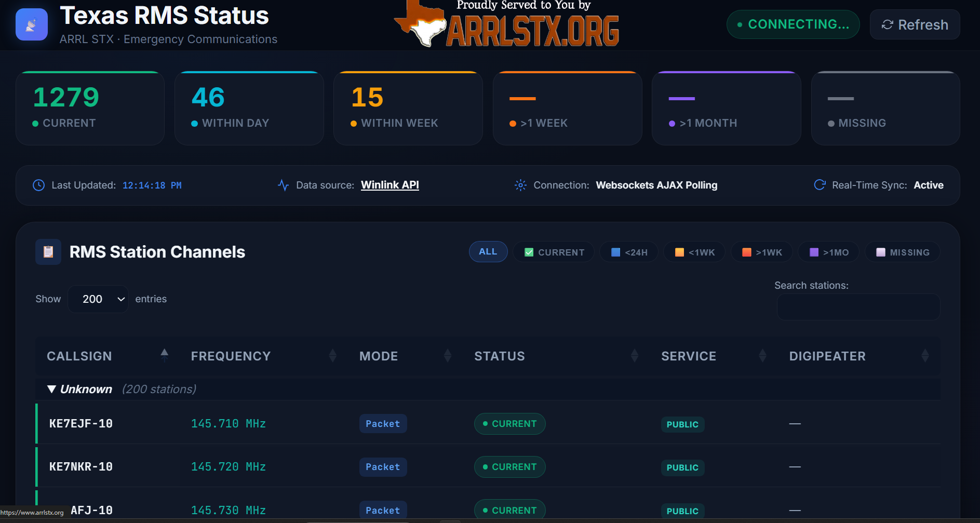Click the Texas RMS Status title
Viewport: 980px width, 523px height.
164,16
